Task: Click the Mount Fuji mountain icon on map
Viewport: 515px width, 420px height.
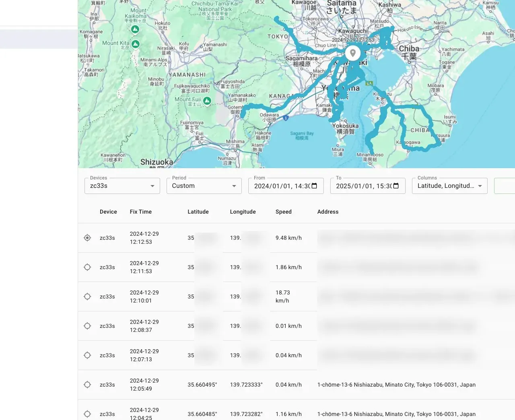Action: pyautogui.click(x=207, y=101)
